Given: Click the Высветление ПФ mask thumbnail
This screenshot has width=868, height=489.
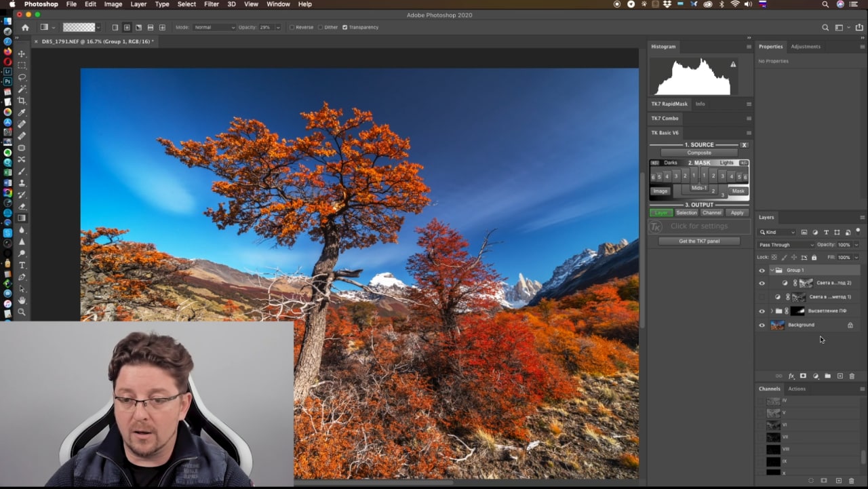Looking at the screenshot, I should pos(797,311).
